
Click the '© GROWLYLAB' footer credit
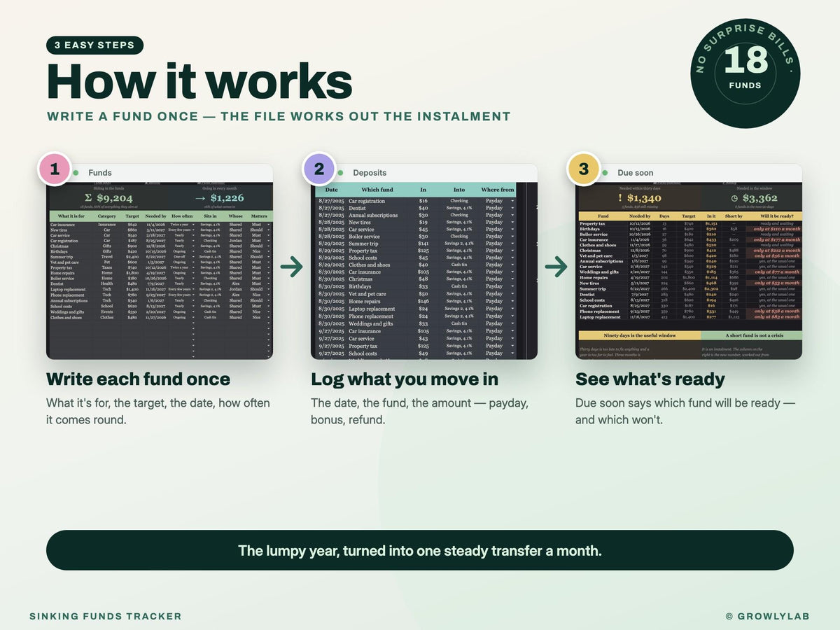coord(768,616)
